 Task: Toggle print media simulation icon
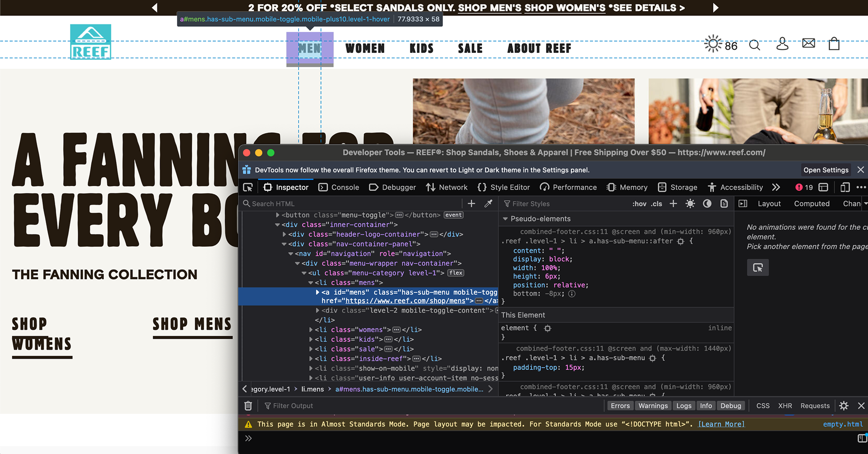click(x=724, y=204)
